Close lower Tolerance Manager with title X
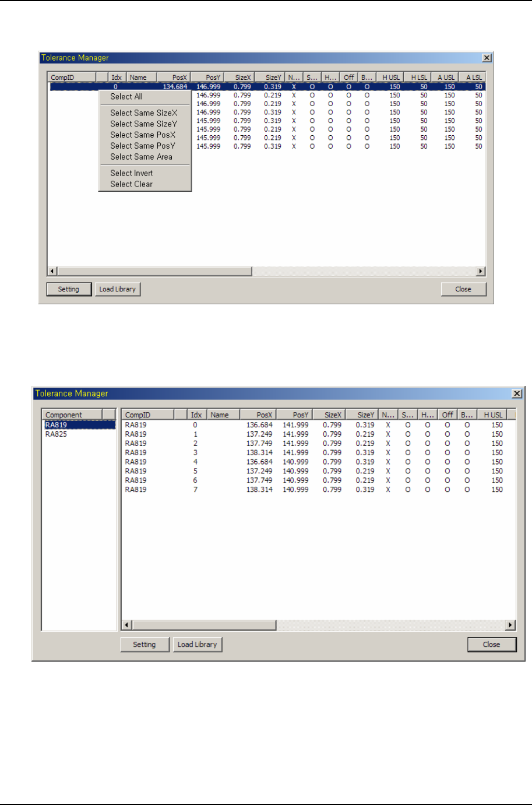Screen dimensions: 532x805 (x=517, y=393)
